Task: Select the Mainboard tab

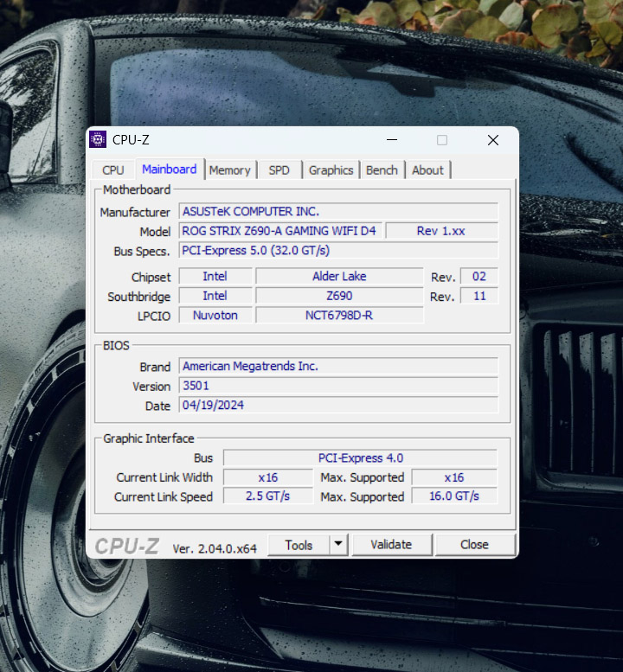Action: (x=170, y=170)
